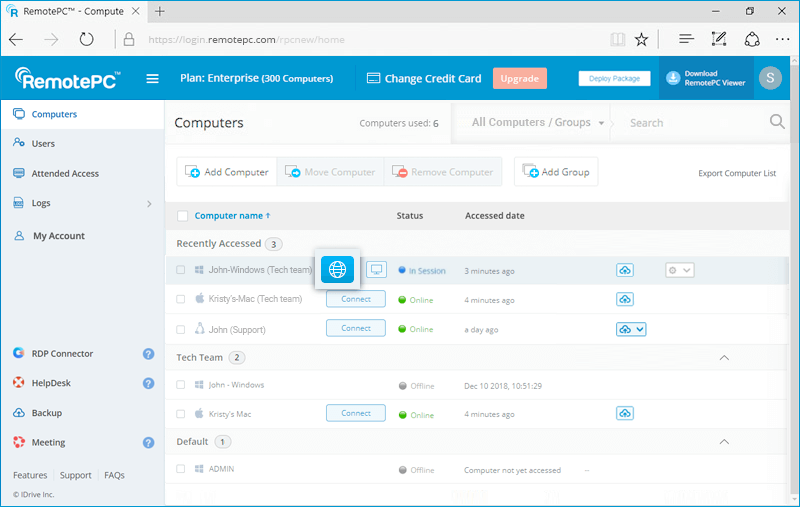
Task: Open My Account in sidebar
Action: [59, 236]
